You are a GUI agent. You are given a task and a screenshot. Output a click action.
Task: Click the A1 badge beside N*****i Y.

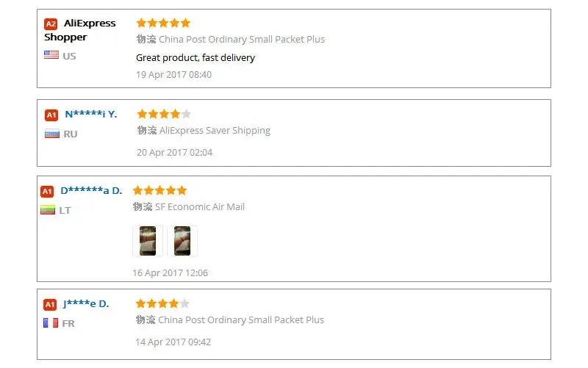click(51, 115)
